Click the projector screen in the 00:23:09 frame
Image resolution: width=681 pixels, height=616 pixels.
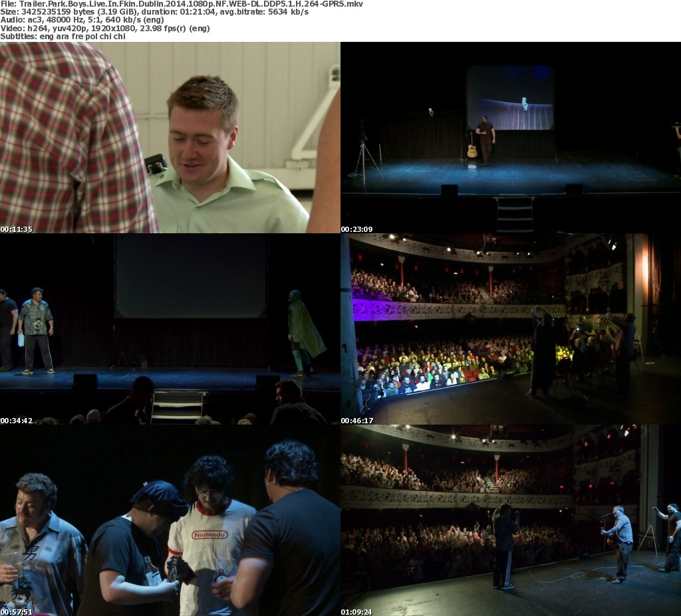(x=509, y=97)
